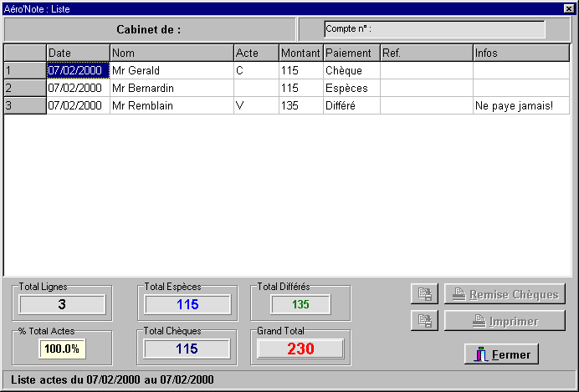Close the list with Fermer
Screen dimensions: 579x392
pos(501,354)
